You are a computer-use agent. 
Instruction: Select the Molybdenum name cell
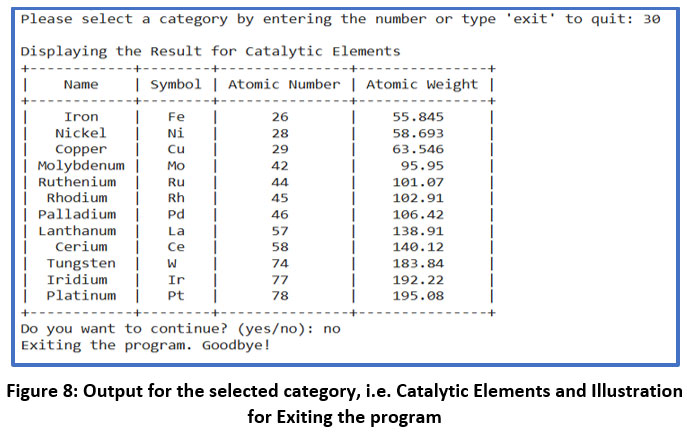click(80, 166)
